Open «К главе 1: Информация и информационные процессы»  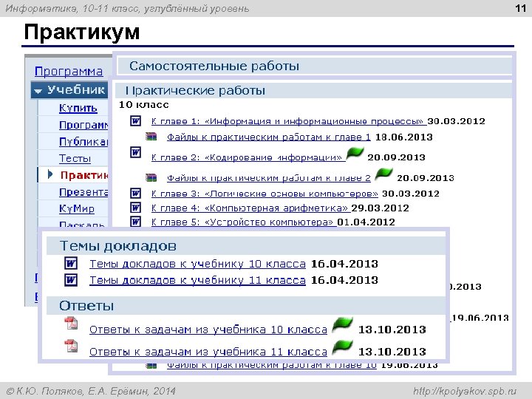click(x=289, y=121)
